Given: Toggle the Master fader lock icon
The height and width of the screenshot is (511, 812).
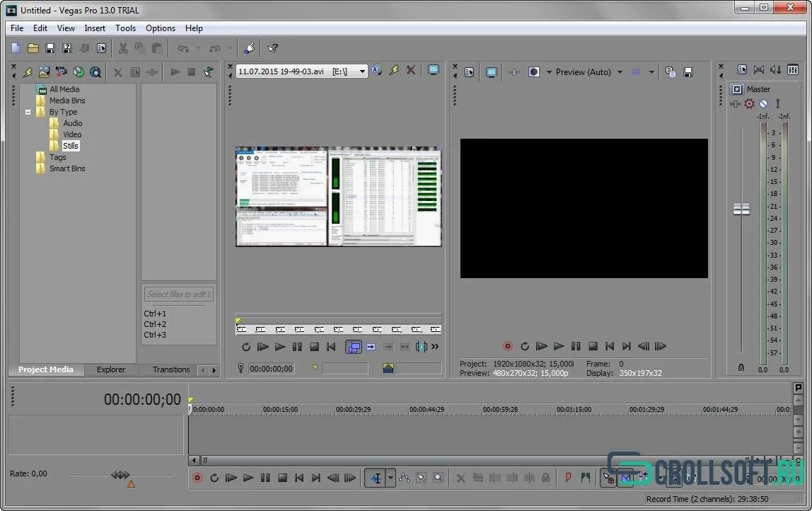Looking at the screenshot, I should 741,367.
